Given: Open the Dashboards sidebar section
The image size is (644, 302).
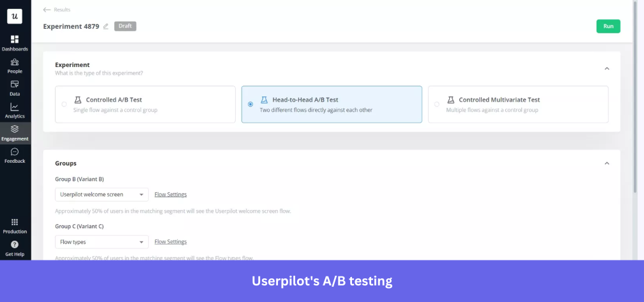Looking at the screenshot, I should point(15,43).
